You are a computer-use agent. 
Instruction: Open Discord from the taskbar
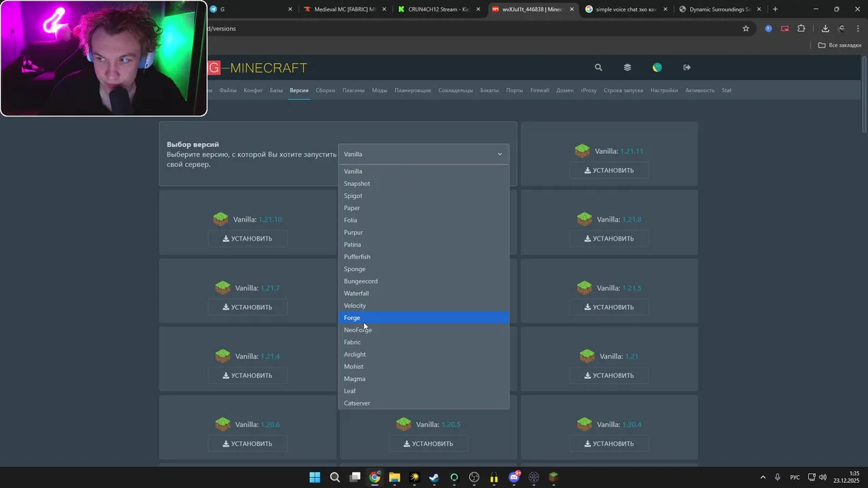click(514, 477)
